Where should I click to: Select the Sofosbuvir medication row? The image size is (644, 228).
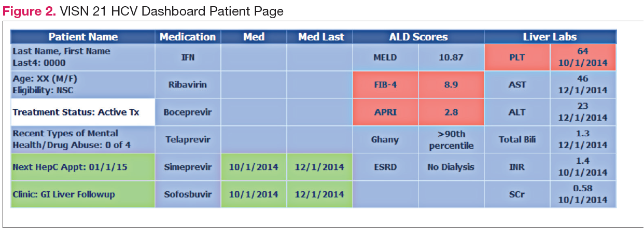[188, 194]
